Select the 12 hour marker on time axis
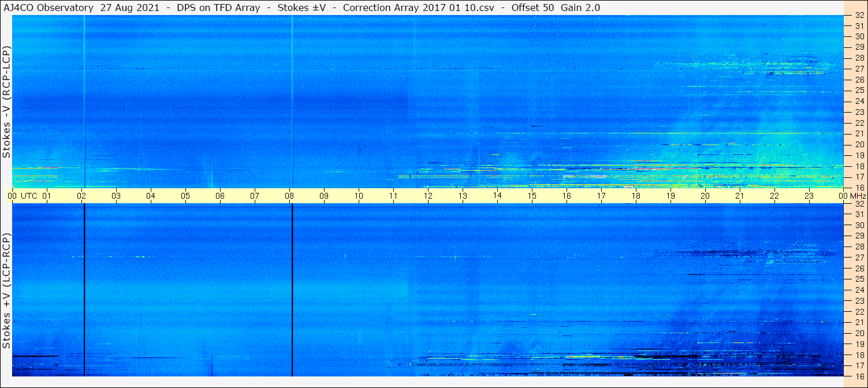 428,196
